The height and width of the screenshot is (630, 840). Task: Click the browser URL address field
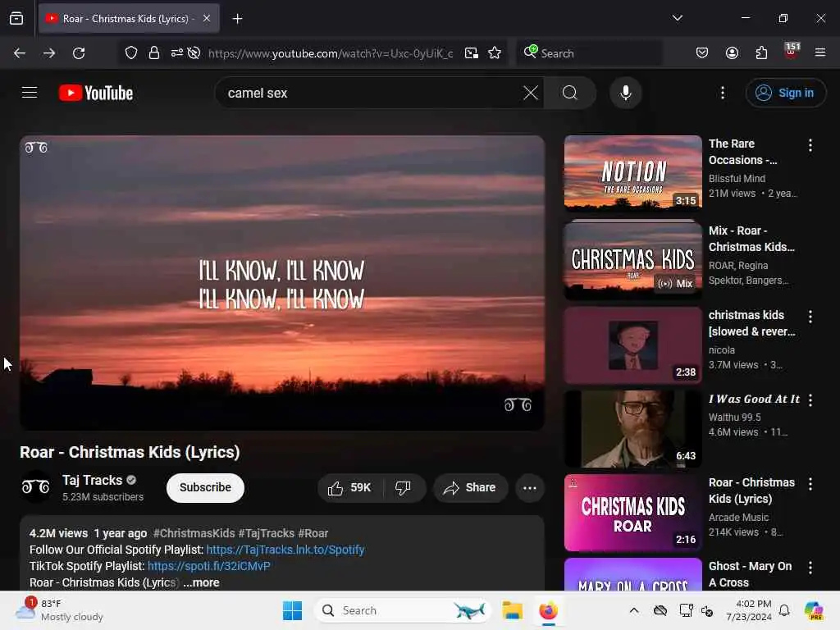pyautogui.click(x=331, y=53)
